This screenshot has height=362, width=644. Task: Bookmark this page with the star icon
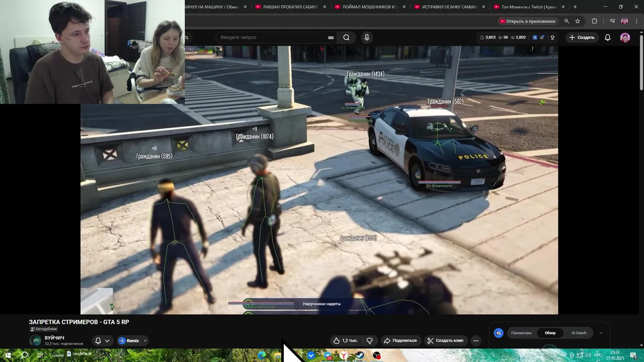pos(578,21)
